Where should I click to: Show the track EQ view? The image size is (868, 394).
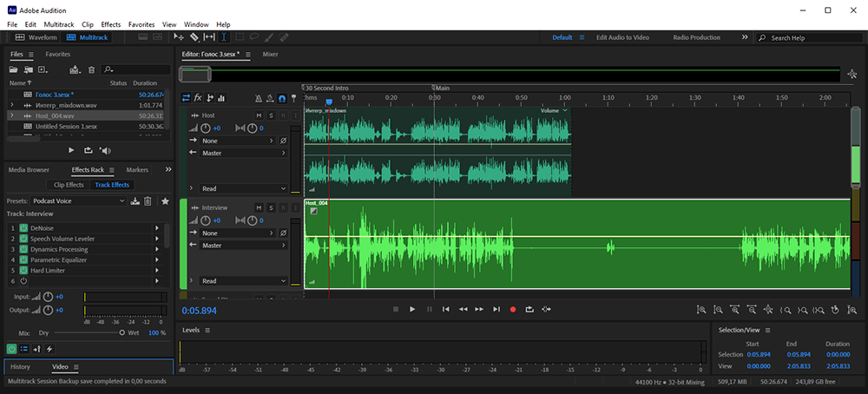(221, 98)
